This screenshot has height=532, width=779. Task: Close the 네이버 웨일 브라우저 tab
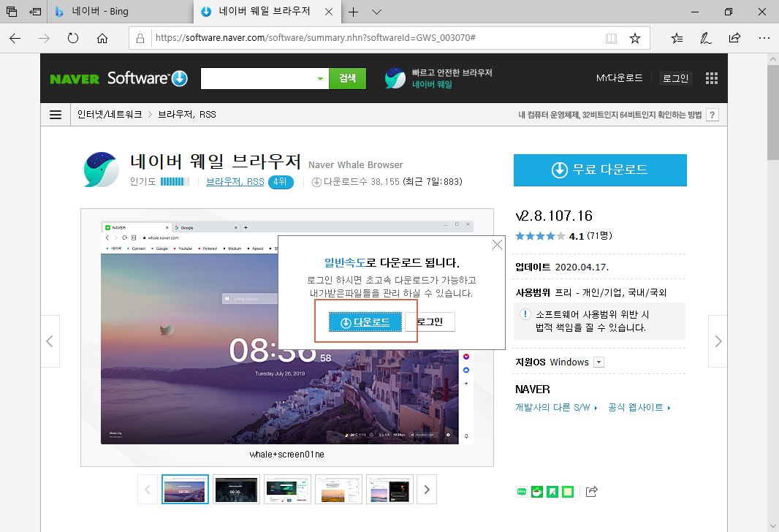(329, 12)
